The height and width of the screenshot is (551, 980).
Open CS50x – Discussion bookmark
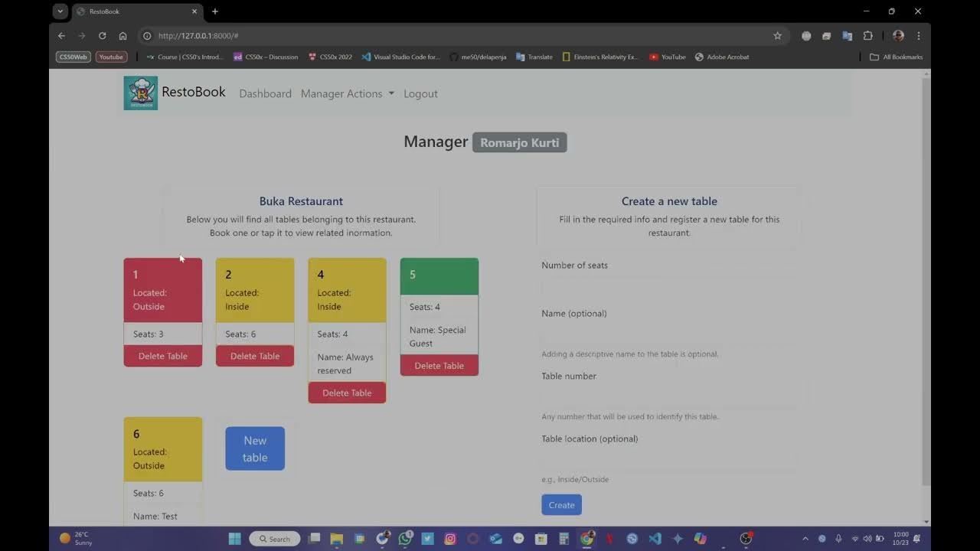tap(266, 57)
